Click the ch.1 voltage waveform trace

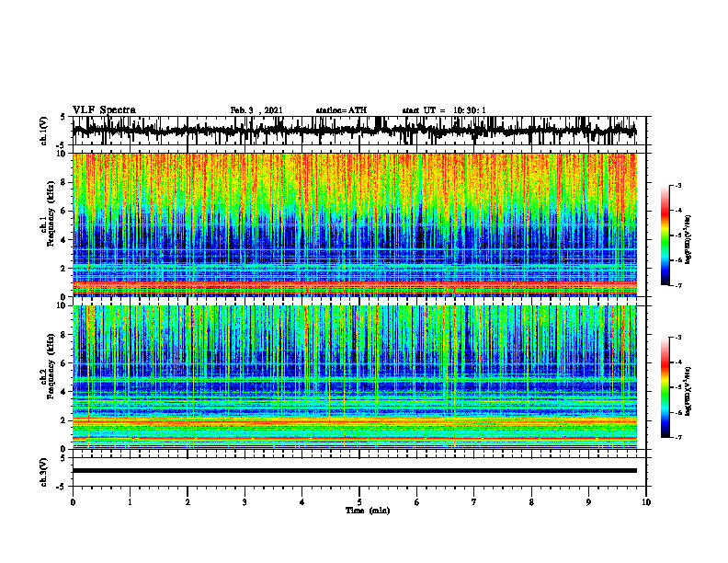coord(354,131)
